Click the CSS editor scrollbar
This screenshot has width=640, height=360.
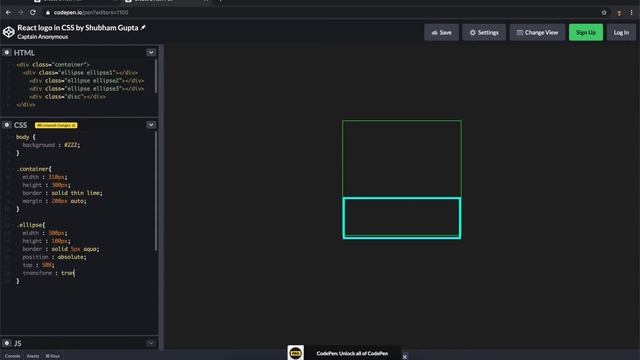[156, 191]
